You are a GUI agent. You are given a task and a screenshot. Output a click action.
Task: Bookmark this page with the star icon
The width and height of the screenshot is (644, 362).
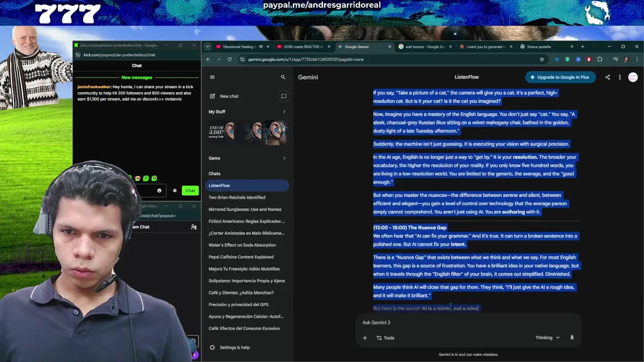coord(542,59)
